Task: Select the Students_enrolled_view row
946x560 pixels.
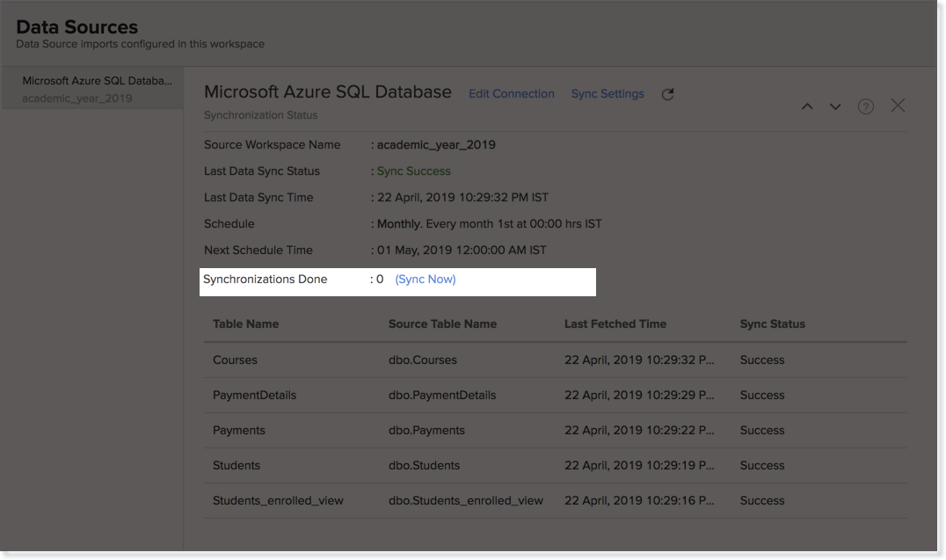Action: 278,500
